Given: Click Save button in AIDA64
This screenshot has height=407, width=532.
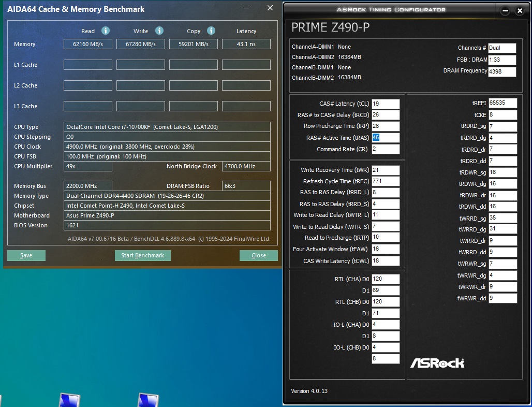Looking at the screenshot, I should tap(26, 255).
